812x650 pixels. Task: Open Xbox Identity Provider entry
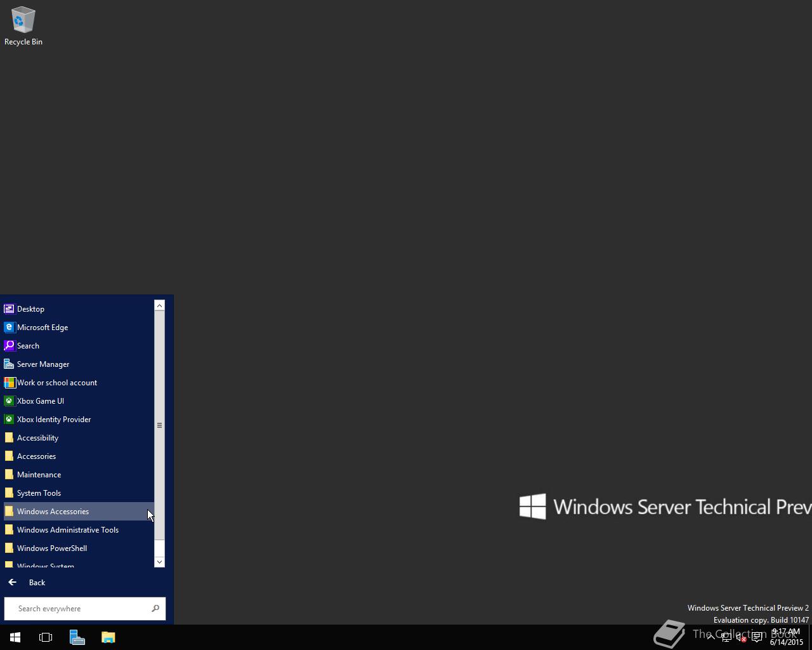(79, 420)
